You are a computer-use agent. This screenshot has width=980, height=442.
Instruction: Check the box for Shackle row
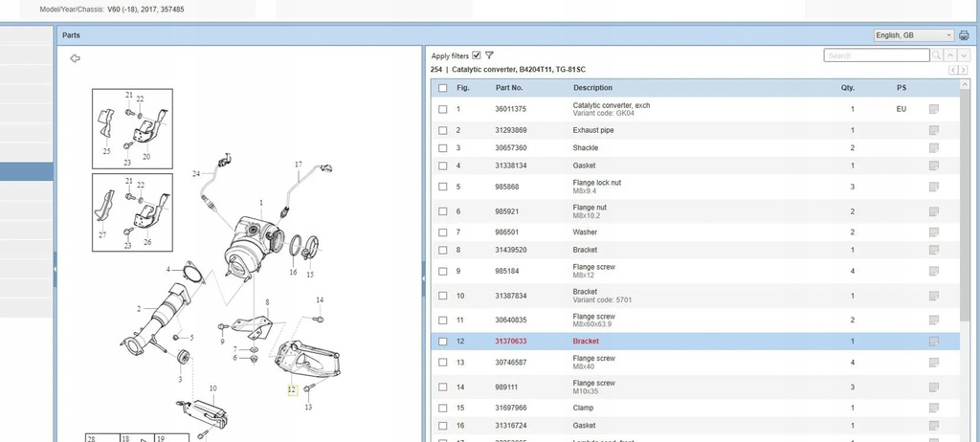pyautogui.click(x=443, y=148)
